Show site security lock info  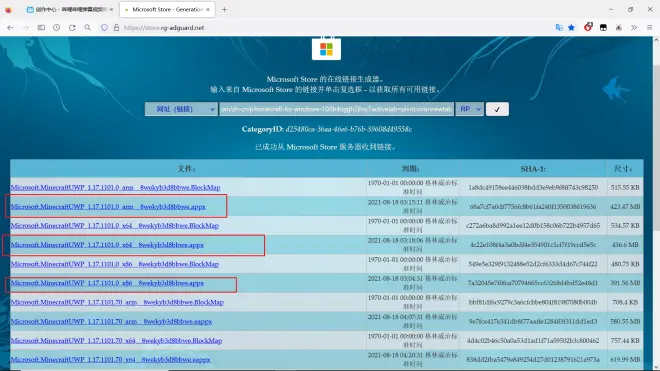point(117,27)
